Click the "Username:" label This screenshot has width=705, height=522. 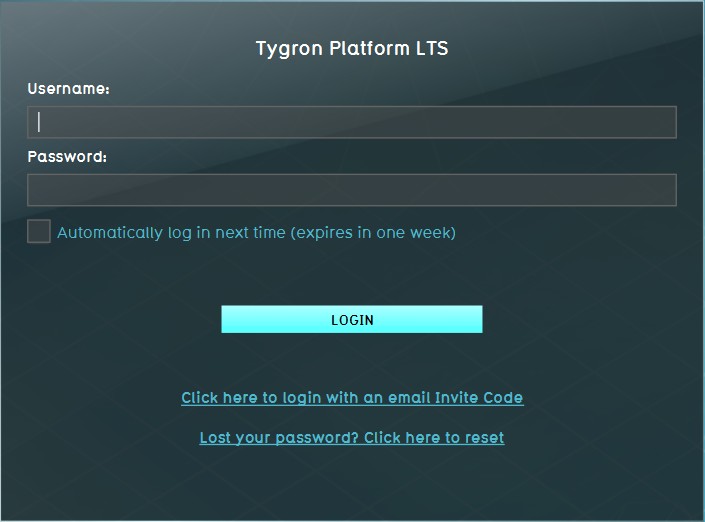point(68,89)
